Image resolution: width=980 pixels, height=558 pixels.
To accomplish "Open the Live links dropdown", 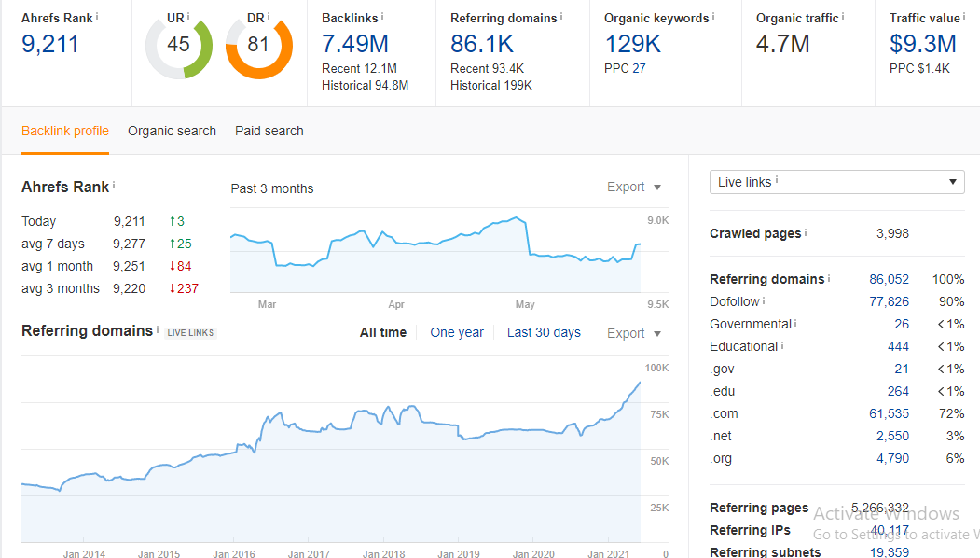I will point(836,182).
